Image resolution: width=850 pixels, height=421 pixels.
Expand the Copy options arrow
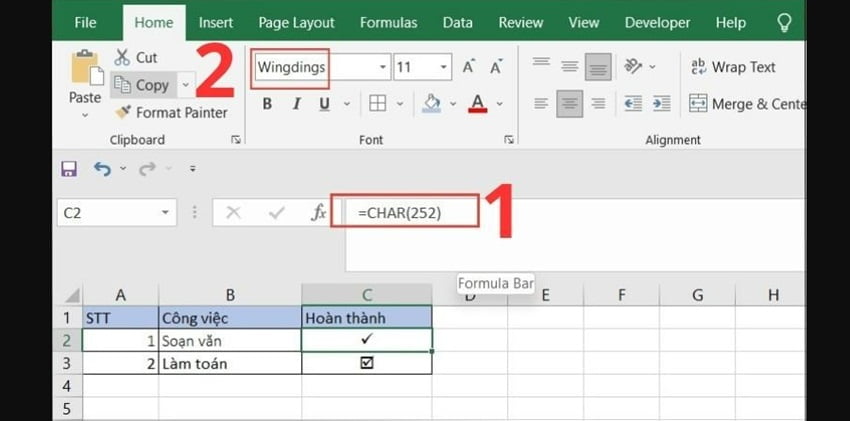click(x=186, y=85)
